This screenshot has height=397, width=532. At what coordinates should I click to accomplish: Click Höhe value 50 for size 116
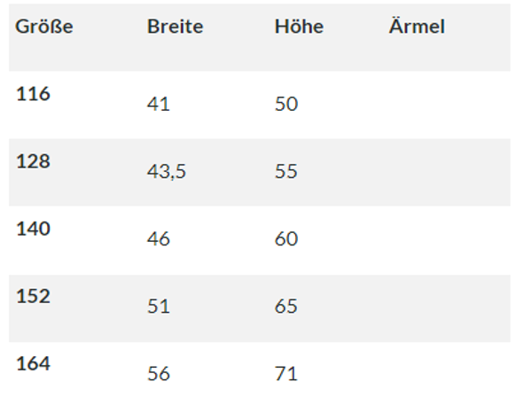[x=286, y=105]
